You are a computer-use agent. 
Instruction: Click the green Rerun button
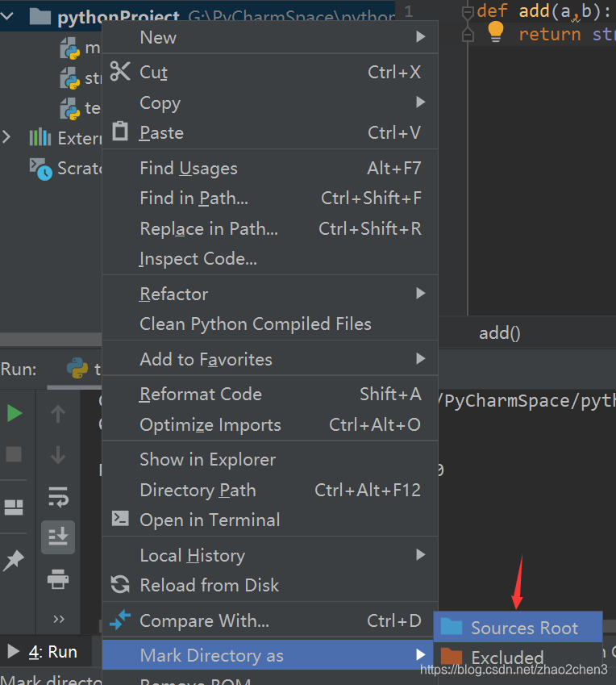pos(15,413)
